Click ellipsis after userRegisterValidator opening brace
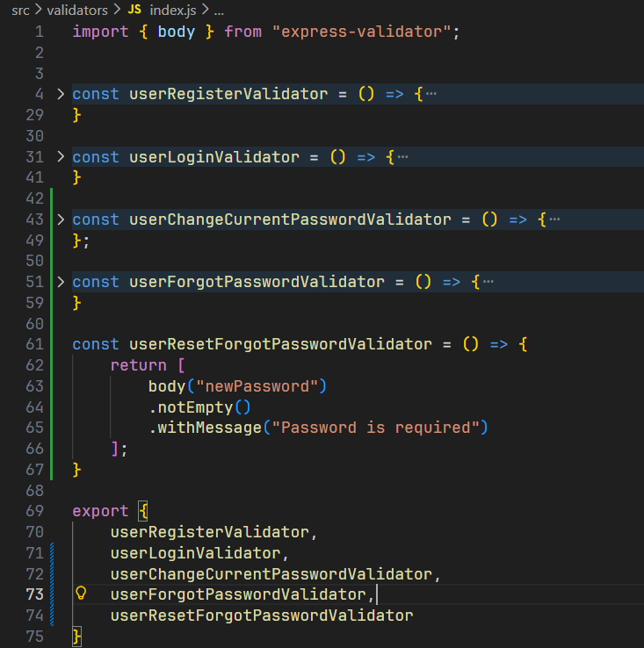 click(431, 94)
